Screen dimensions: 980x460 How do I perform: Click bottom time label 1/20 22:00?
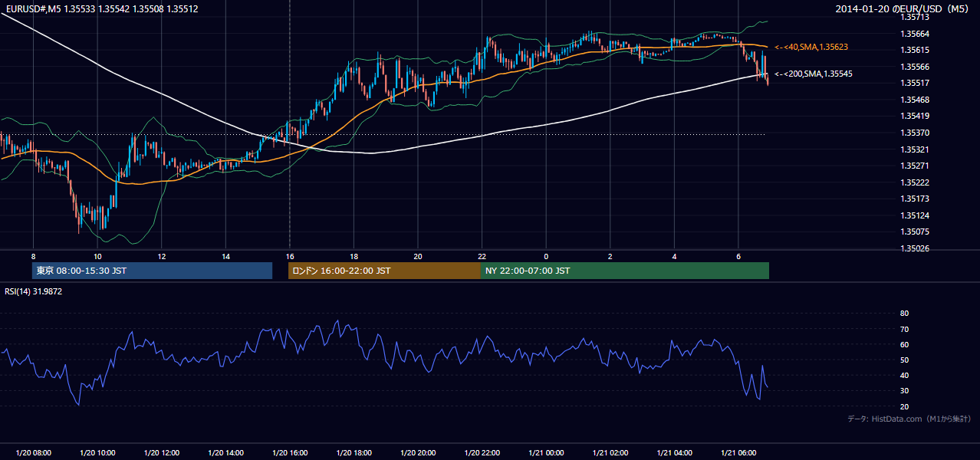pyautogui.click(x=482, y=453)
